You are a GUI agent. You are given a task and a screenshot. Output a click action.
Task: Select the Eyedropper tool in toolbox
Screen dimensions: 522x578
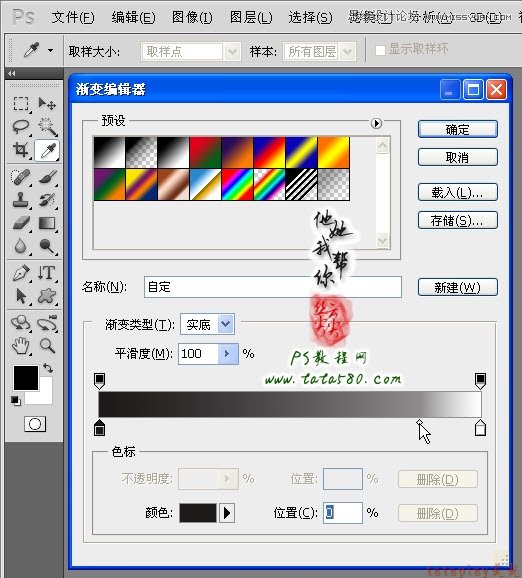pos(48,150)
